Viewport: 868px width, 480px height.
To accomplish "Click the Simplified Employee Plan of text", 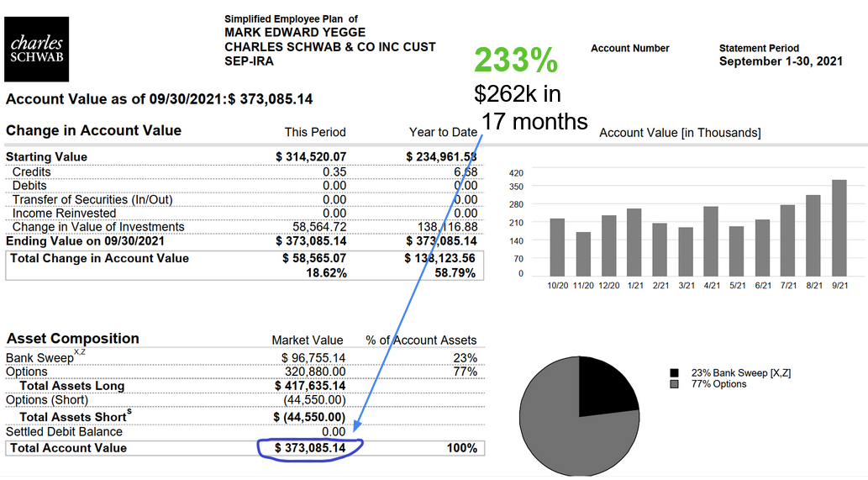I will tap(292, 18).
